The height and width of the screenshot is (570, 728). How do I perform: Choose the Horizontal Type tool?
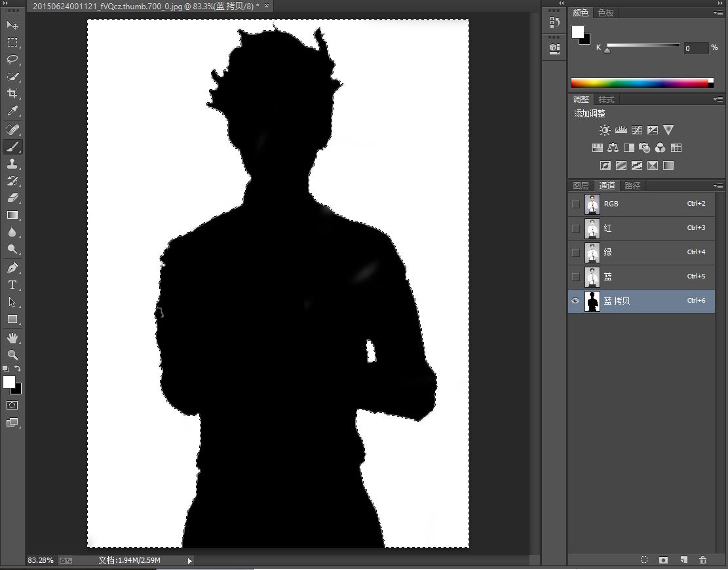[x=12, y=285]
